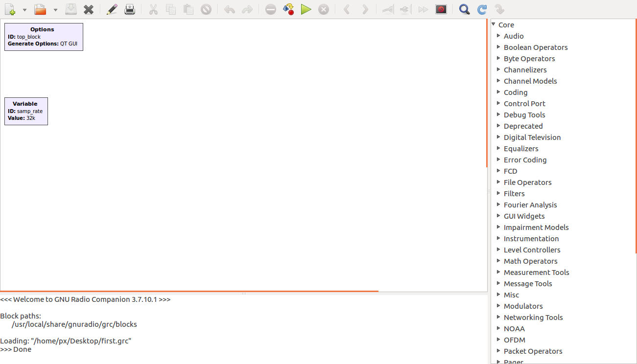Select the samp_rate Variable block
The width and height of the screenshot is (637, 364).
(x=26, y=111)
